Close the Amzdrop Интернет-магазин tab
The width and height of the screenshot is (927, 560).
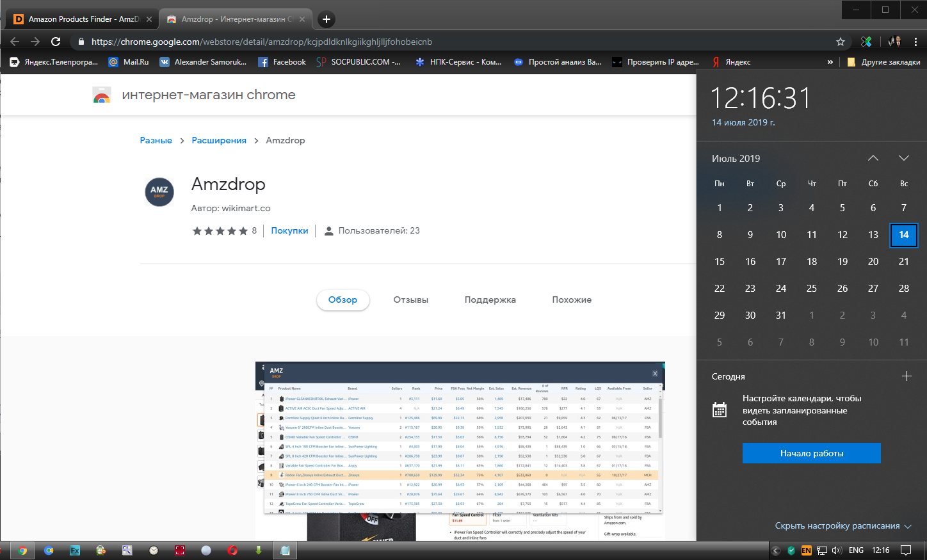(x=302, y=19)
